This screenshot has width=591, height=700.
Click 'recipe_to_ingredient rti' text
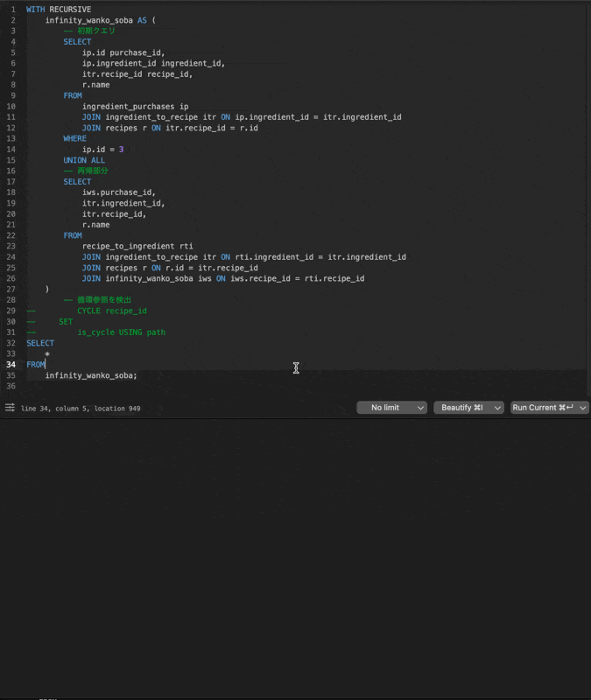137,246
